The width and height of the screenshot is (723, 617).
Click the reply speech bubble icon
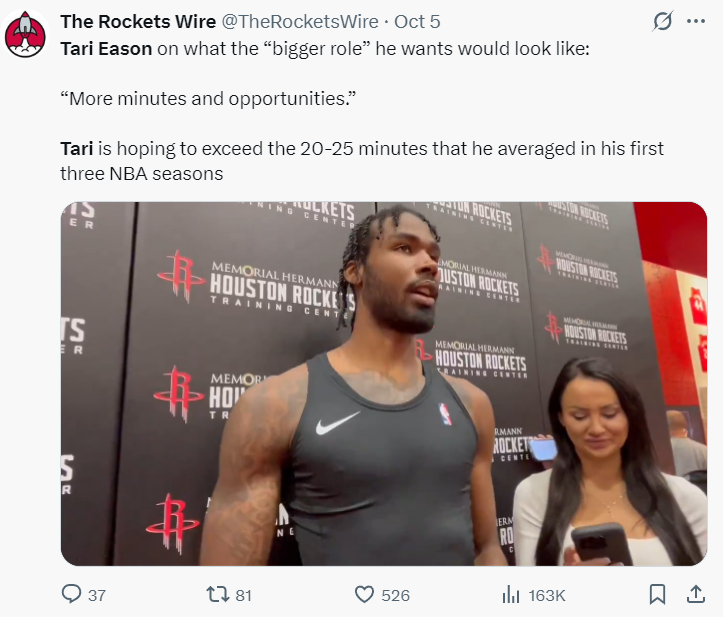tap(71, 594)
